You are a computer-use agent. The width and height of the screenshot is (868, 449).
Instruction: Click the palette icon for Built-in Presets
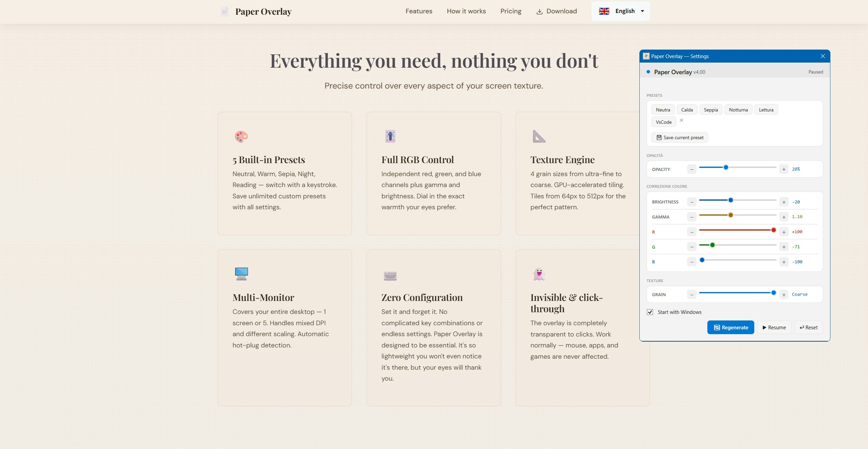[241, 136]
